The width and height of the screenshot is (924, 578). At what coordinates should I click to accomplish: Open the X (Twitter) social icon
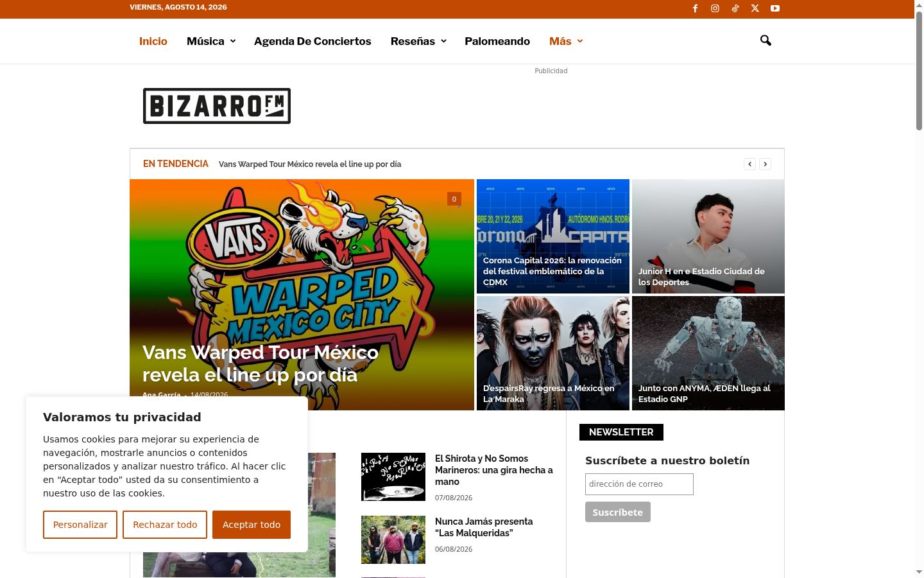tap(755, 8)
